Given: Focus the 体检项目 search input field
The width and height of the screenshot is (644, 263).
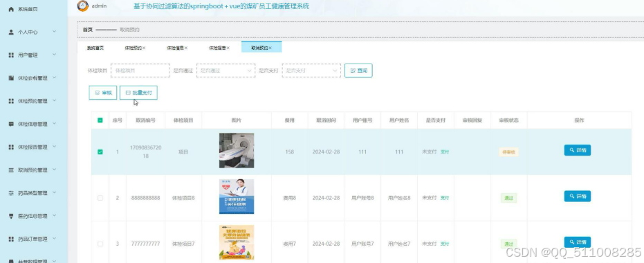Looking at the screenshot, I should [140, 71].
